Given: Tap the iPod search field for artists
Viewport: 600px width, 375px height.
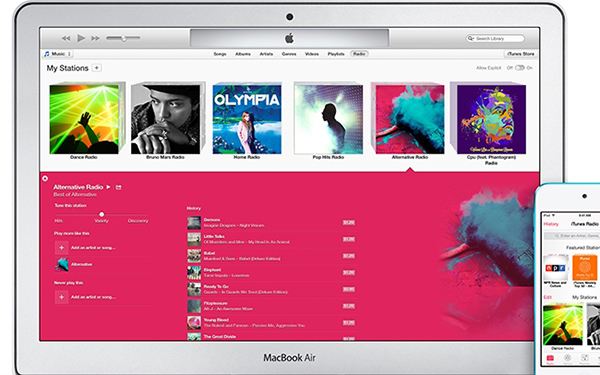Looking at the screenshot, I should click(x=572, y=236).
